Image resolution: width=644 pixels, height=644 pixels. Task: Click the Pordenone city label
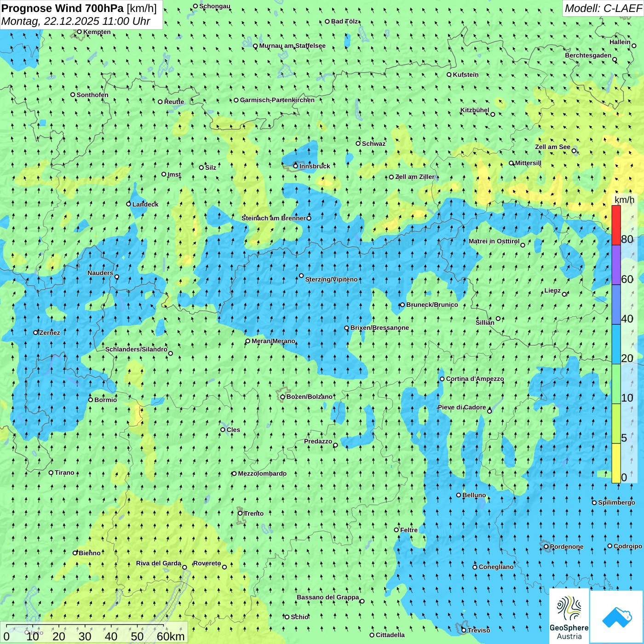click(x=567, y=546)
